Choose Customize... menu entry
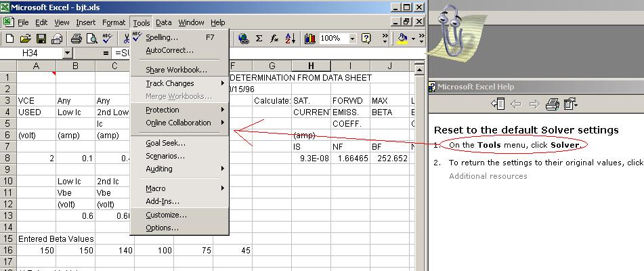 (179, 215)
